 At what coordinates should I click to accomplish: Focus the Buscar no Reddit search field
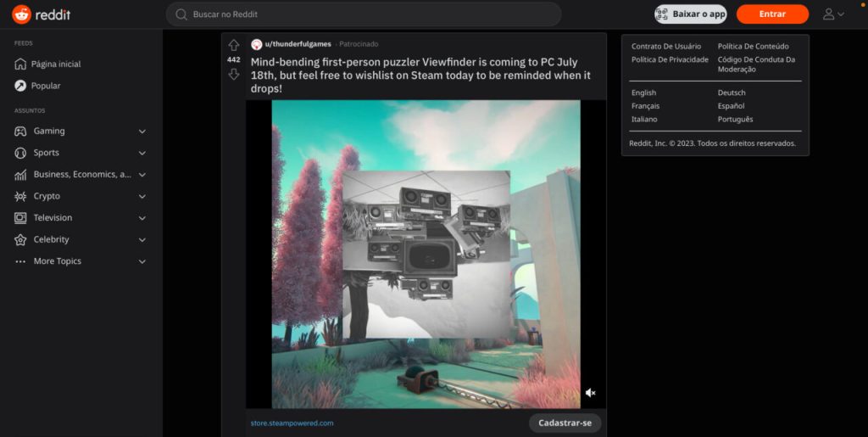point(364,14)
